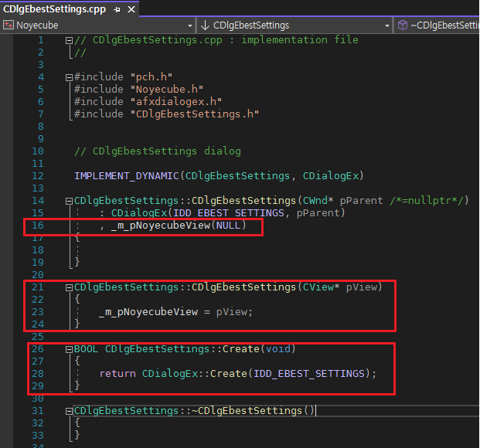Viewport: 480px width, 448px height.
Task: Open the Noyecube project scope dropdown
Action: point(190,25)
